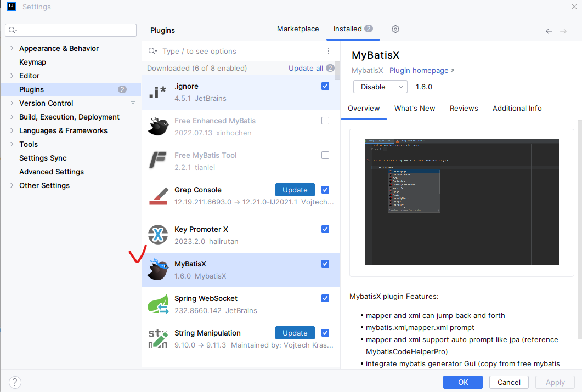Disable the .ignore plugin checkbox
Viewport: 582px width, 392px height.
tap(325, 86)
